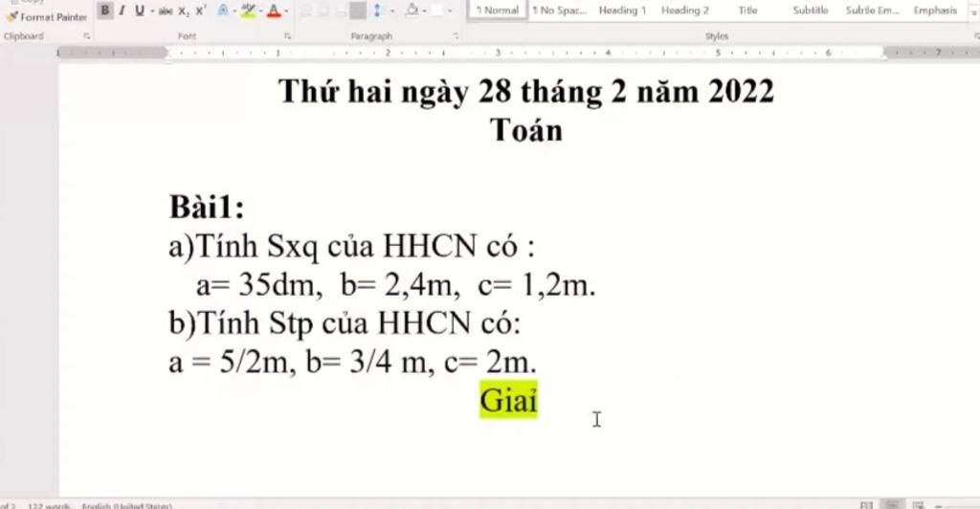The height and width of the screenshot is (509, 980).
Task: Apply the Heading 1 style
Action: (x=622, y=10)
